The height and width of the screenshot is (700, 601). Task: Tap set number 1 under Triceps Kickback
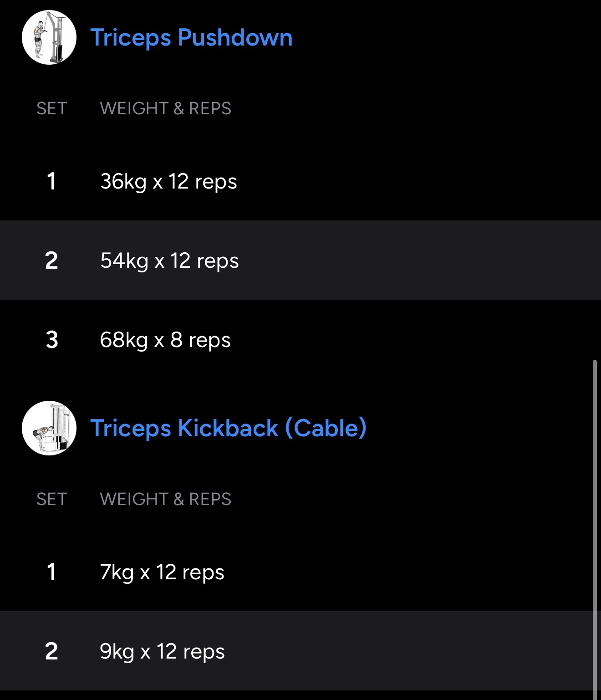[51, 572]
